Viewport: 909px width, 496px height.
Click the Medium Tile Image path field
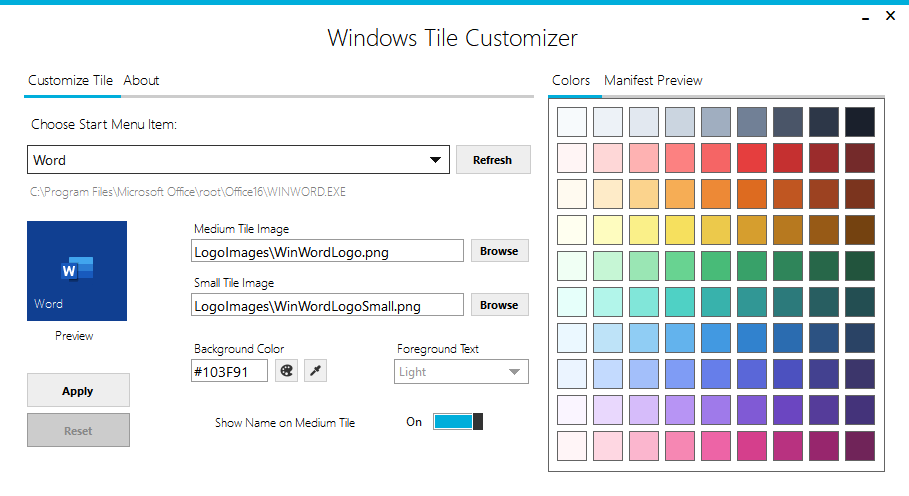[328, 251]
